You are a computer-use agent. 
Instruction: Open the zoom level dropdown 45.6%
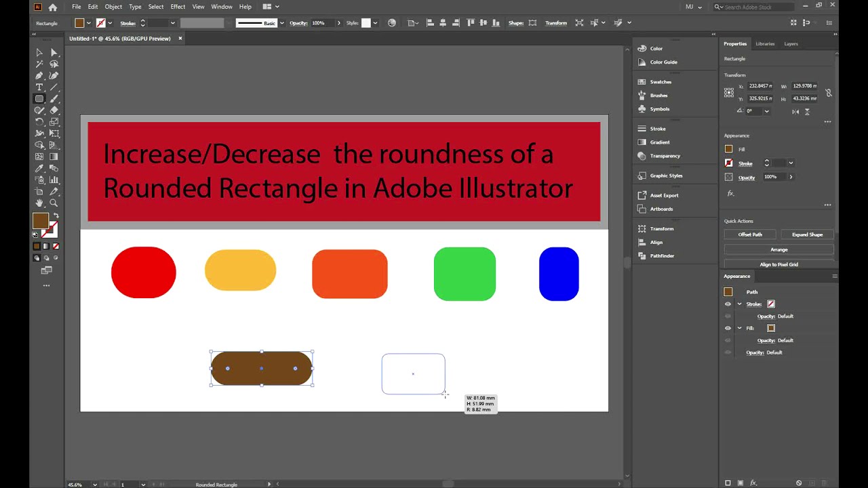coord(95,485)
